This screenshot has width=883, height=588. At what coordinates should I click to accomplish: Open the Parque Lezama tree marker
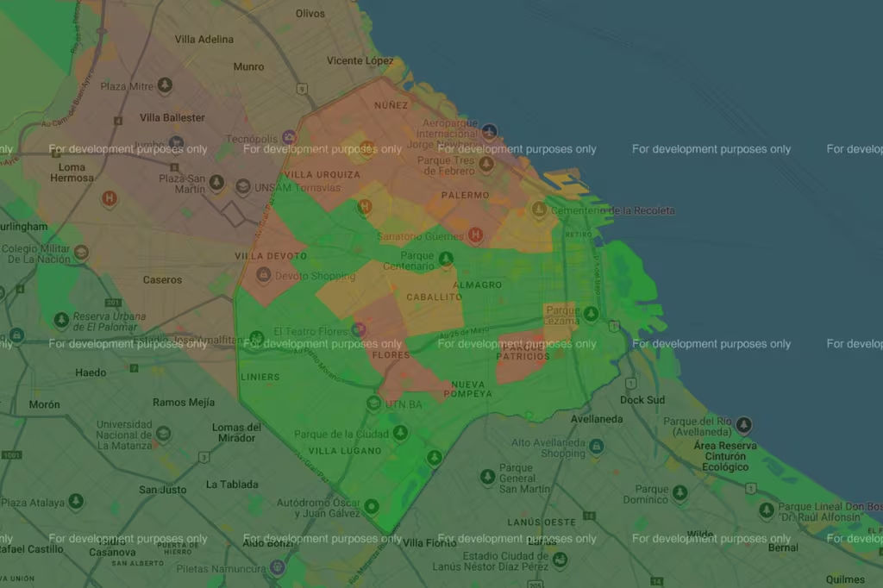(591, 314)
